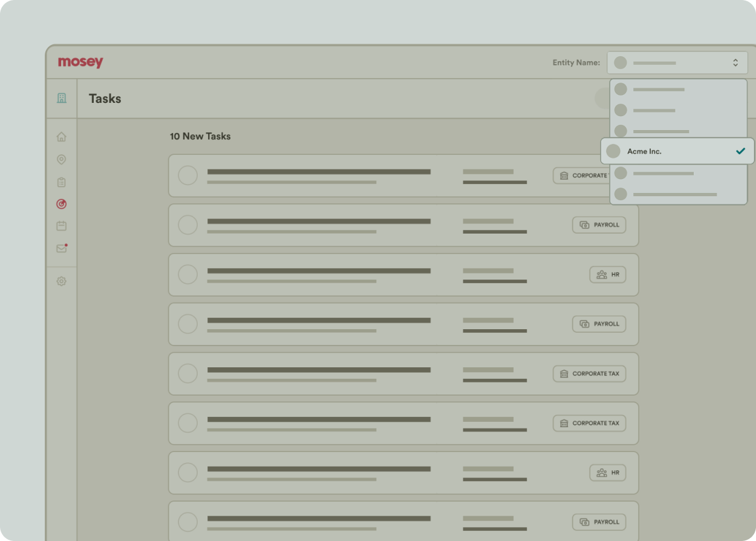Open settings gear in sidebar
The height and width of the screenshot is (541, 756).
click(61, 281)
